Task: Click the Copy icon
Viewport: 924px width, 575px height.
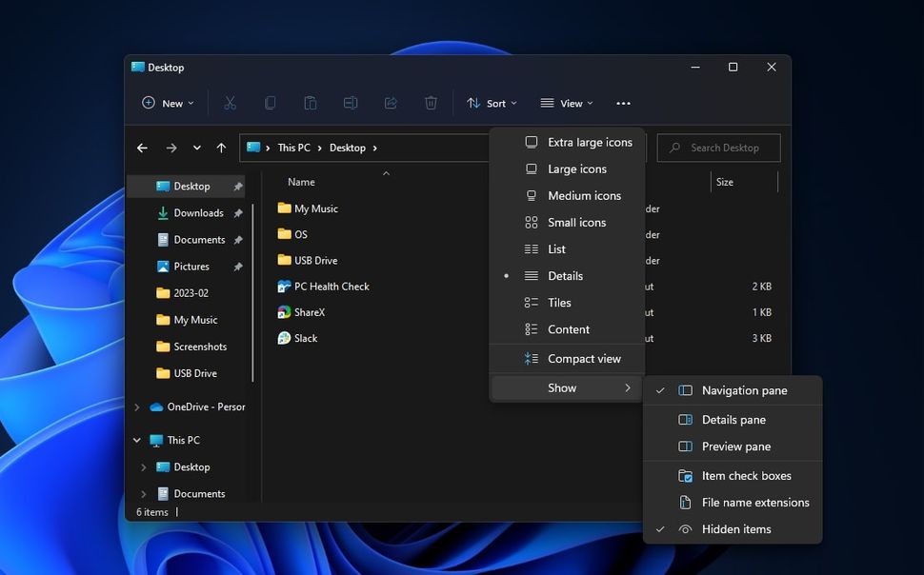Action: click(x=270, y=102)
